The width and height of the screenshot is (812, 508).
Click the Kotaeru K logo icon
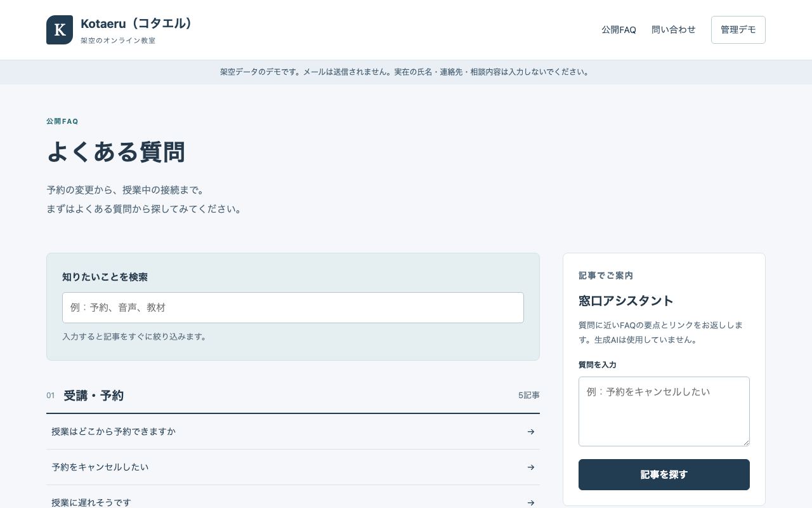pyautogui.click(x=60, y=30)
